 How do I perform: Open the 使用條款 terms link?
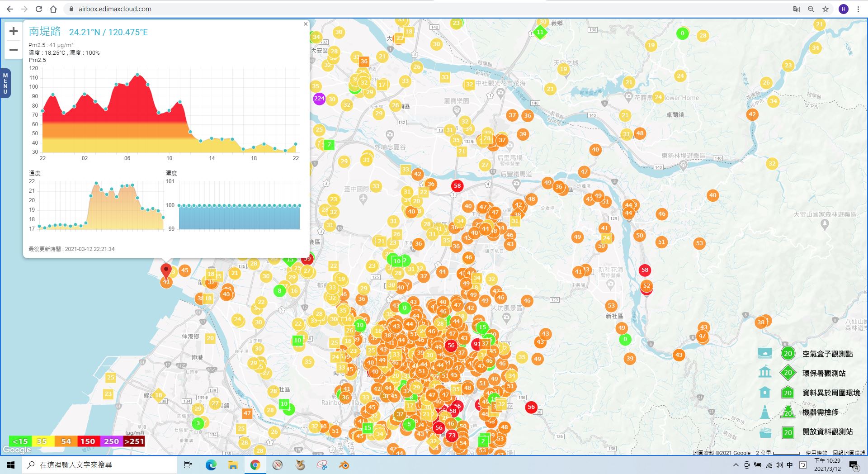point(816,452)
